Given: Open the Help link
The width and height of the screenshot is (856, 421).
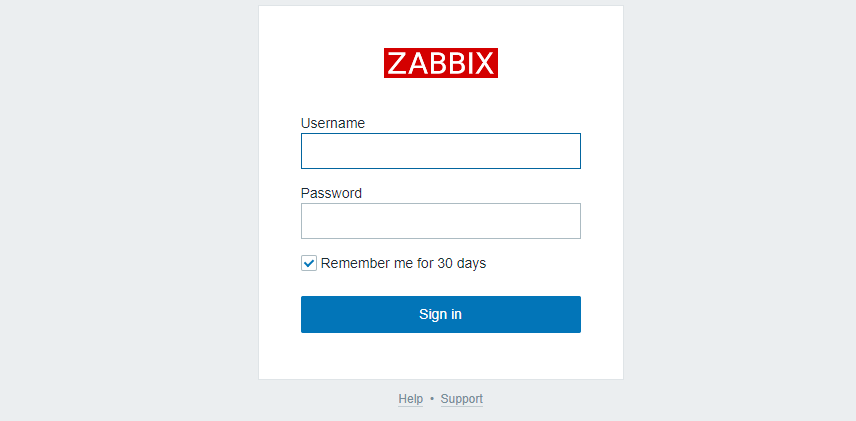Looking at the screenshot, I should click(410, 399).
